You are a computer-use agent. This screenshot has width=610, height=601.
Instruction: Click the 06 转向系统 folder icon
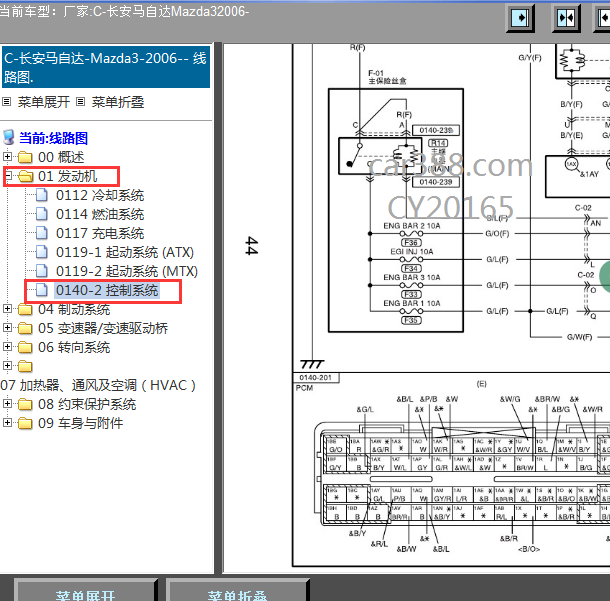coord(25,347)
